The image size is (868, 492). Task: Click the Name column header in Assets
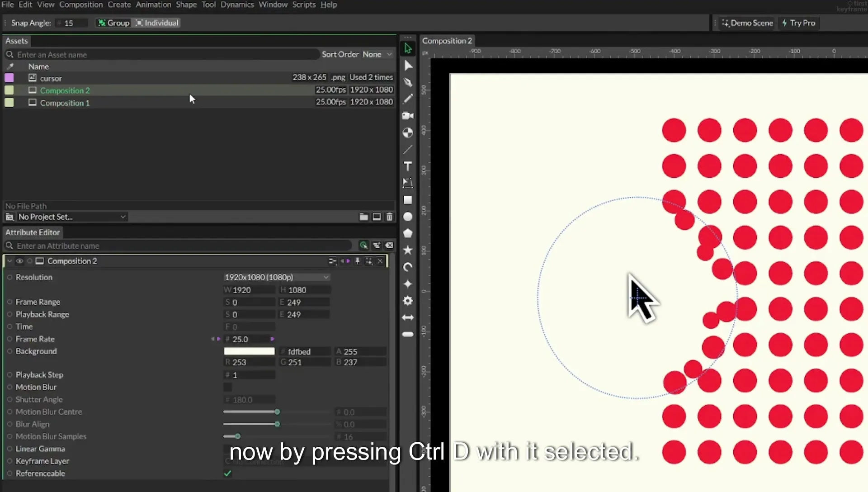pyautogui.click(x=38, y=66)
